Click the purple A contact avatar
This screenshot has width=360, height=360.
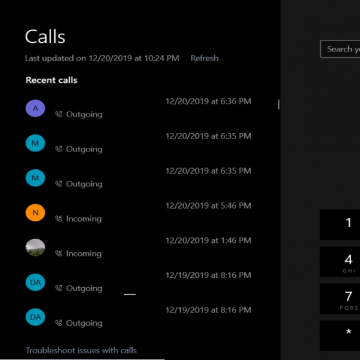click(x=35, y=108)
